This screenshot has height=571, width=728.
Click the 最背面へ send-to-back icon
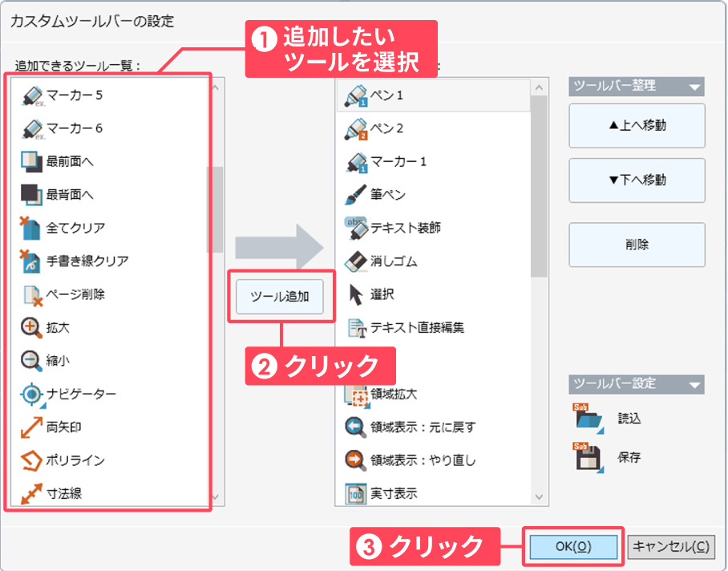click(x=31, y=195)
